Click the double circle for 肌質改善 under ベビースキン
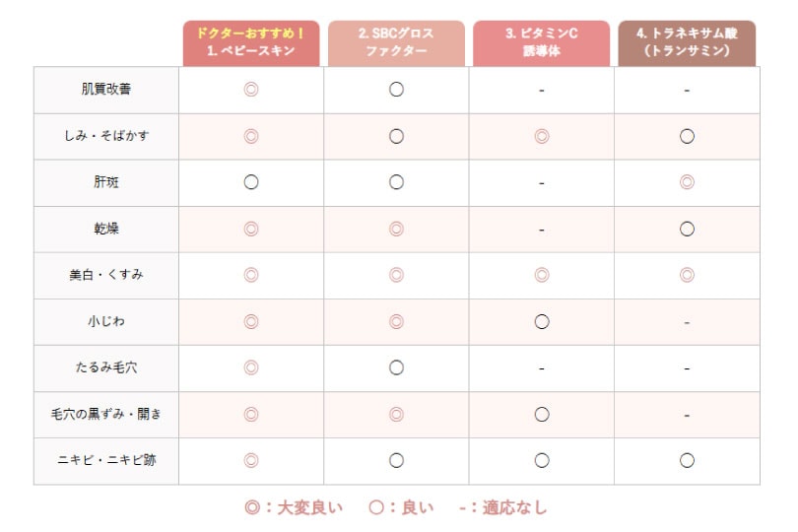The image size is (798, 532). pyautogui.click(x=251, y=90)
